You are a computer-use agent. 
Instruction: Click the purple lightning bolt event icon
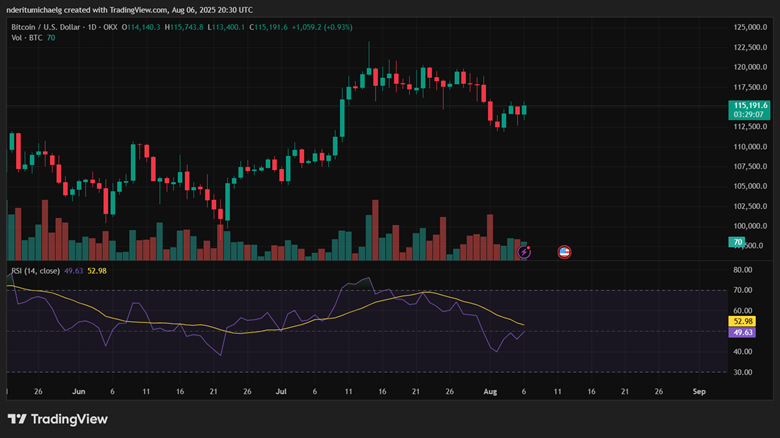click(525, 252)
